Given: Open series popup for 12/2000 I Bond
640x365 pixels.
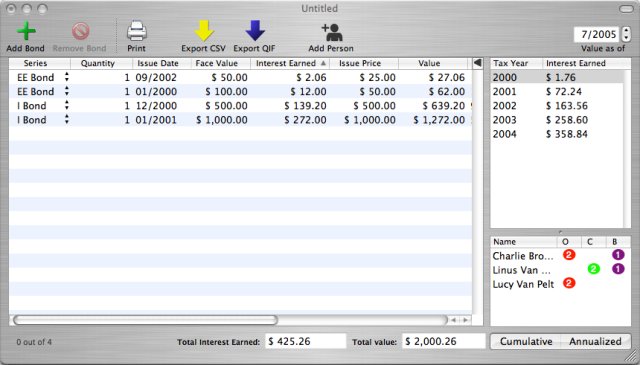Looking at the screenshot, I should pos(67,106).
